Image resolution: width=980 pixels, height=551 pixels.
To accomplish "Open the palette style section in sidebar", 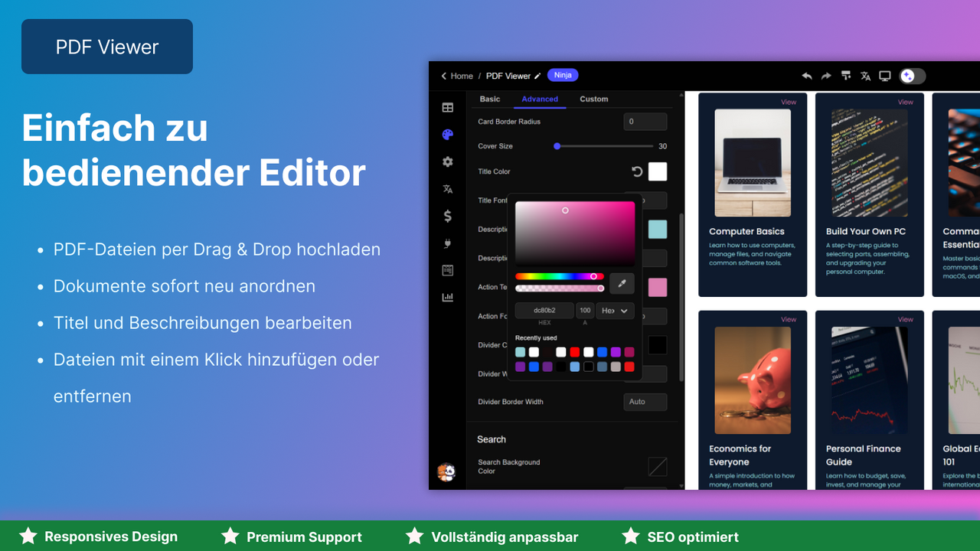I will (x=448, y=135).
